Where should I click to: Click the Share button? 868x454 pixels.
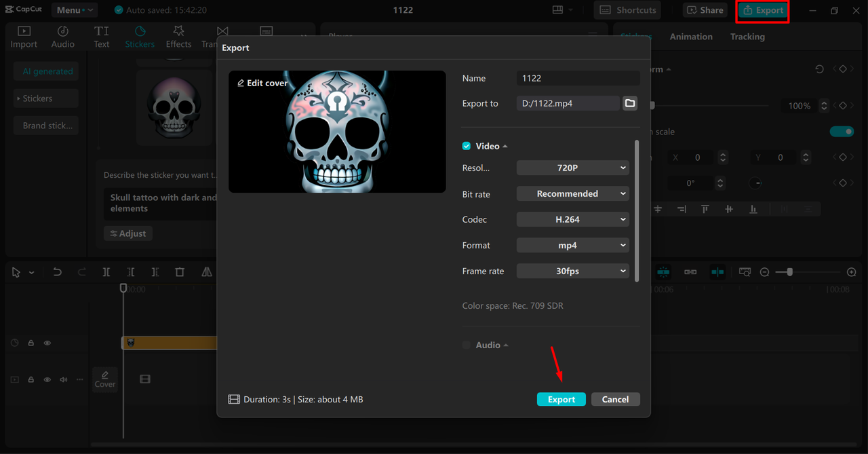click(x=705, y=10)
